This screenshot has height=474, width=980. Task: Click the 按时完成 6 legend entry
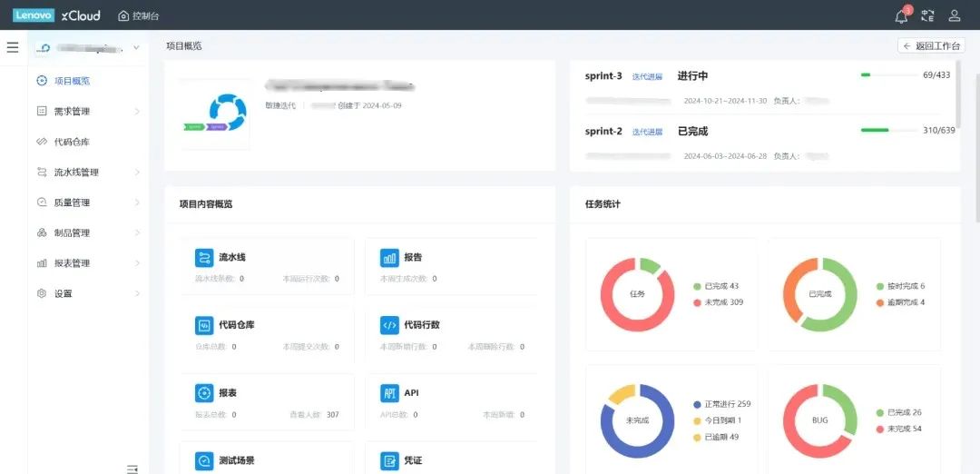click(901, 286)
